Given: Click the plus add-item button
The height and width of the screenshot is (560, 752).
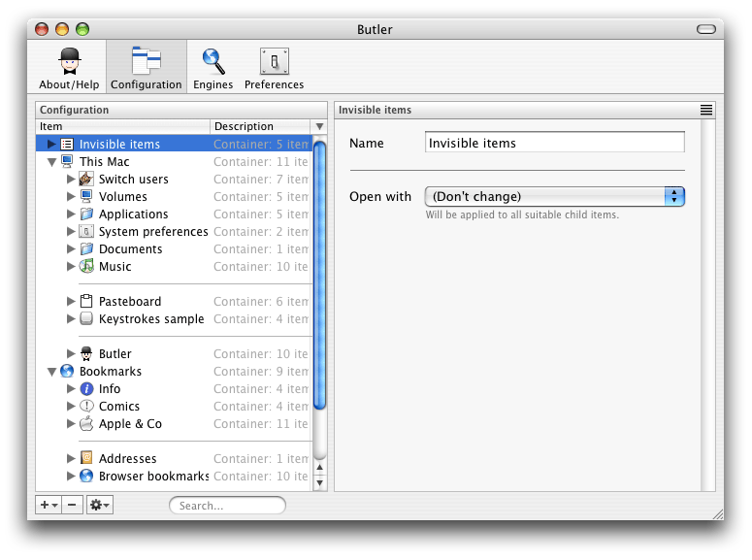Looking at the screenshot, I should [49, 506].
